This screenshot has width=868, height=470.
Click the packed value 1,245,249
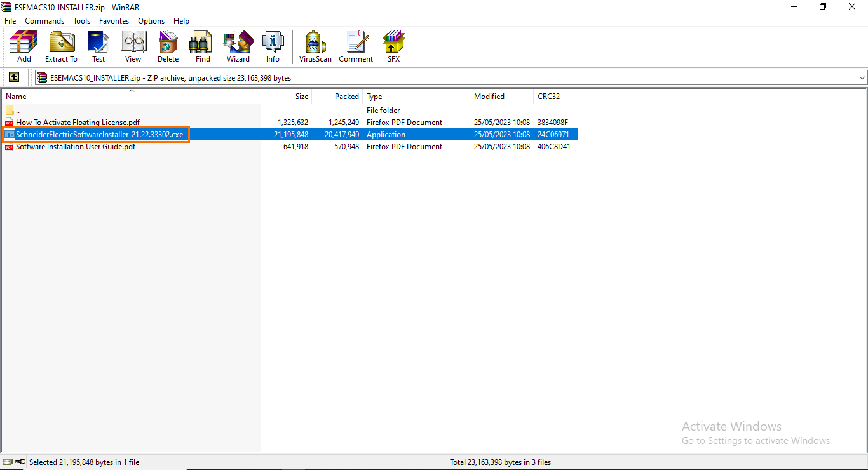pos(344,123)
